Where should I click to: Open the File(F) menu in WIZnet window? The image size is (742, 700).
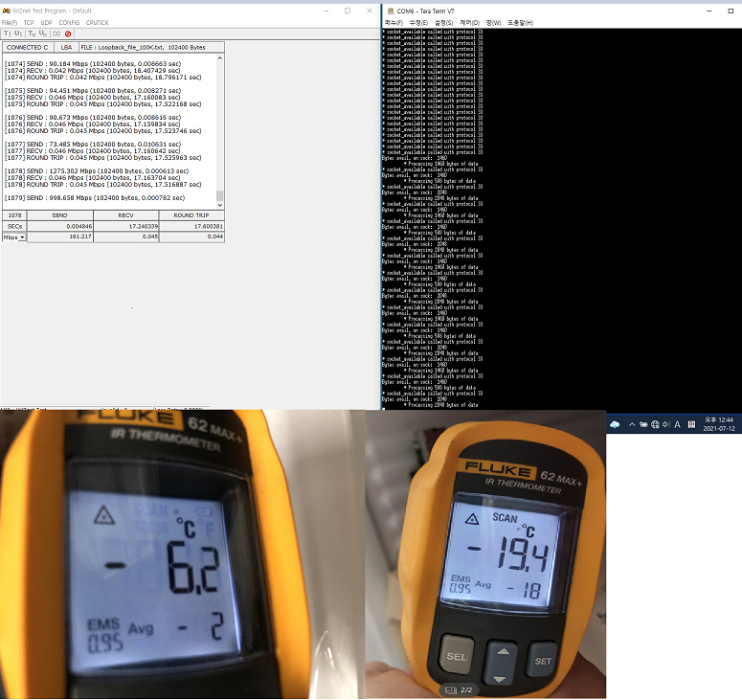[x=10, y=23]
